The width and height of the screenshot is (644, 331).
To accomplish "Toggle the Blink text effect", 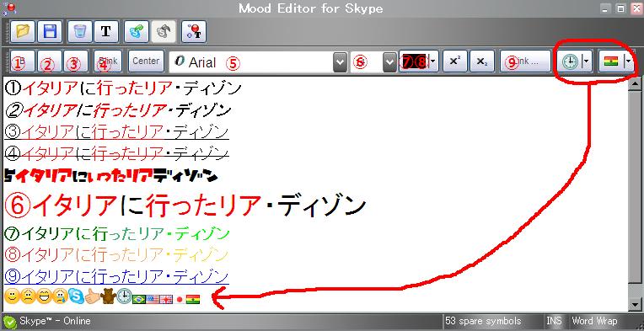I will [x=108, y=61].
